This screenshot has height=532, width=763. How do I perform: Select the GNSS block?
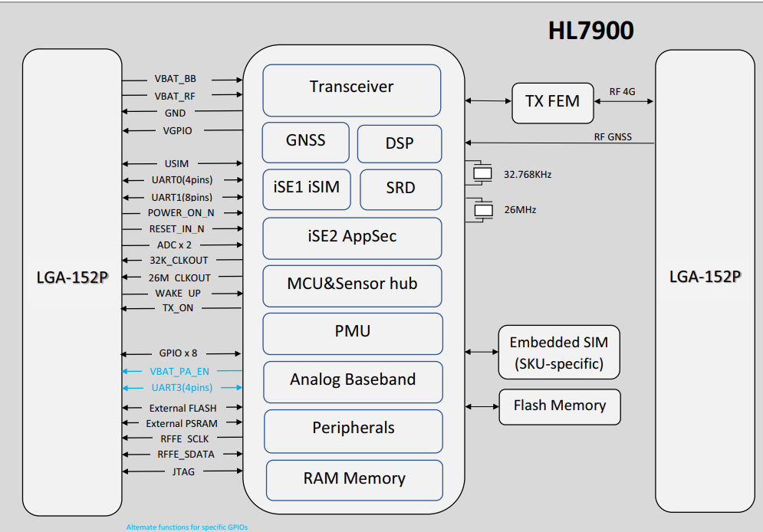[x=306, y=142]
